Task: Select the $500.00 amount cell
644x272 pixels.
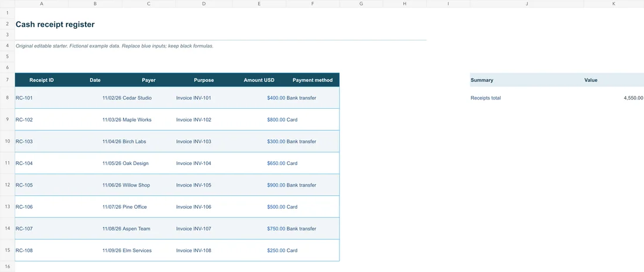Action: 259,206
